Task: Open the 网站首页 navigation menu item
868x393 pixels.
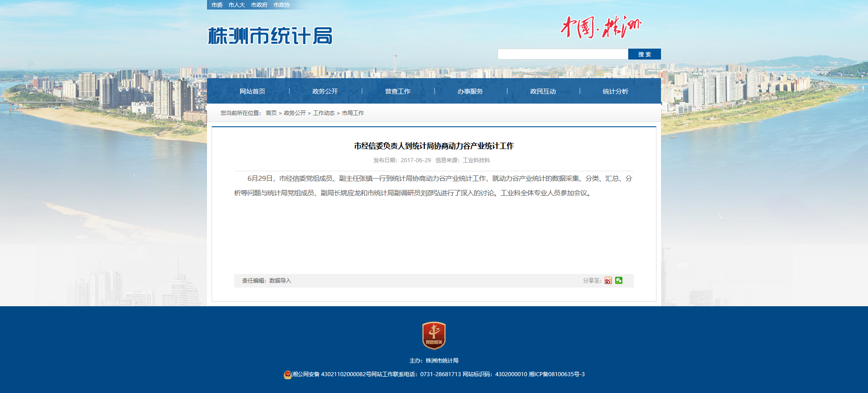Action: (252, 91)
